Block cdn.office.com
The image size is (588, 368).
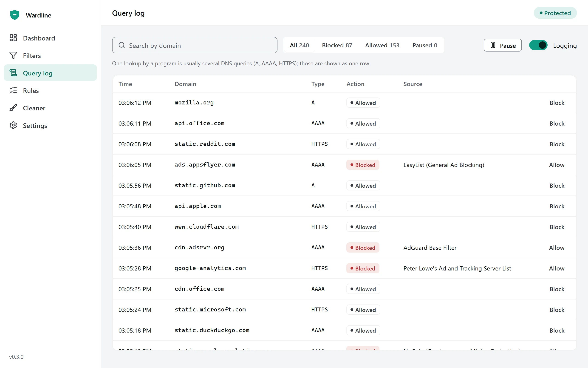(557, 289)
